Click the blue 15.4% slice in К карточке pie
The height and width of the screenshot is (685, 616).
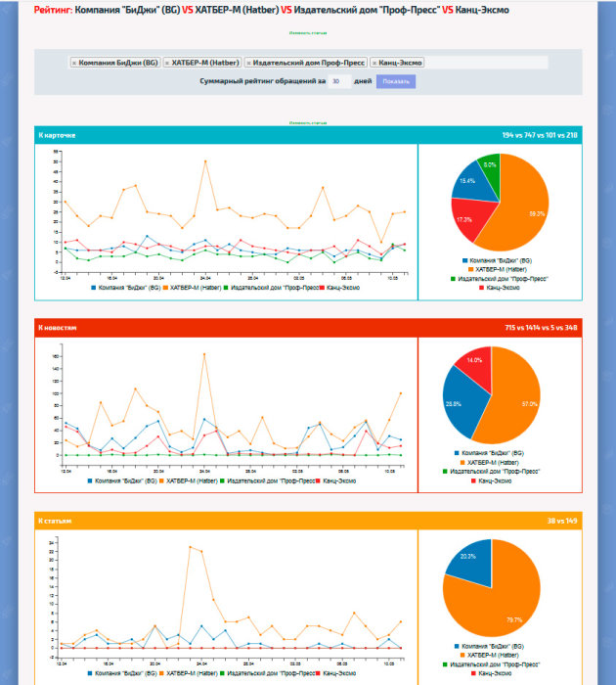pyautogui.click(x=473, y=184)
